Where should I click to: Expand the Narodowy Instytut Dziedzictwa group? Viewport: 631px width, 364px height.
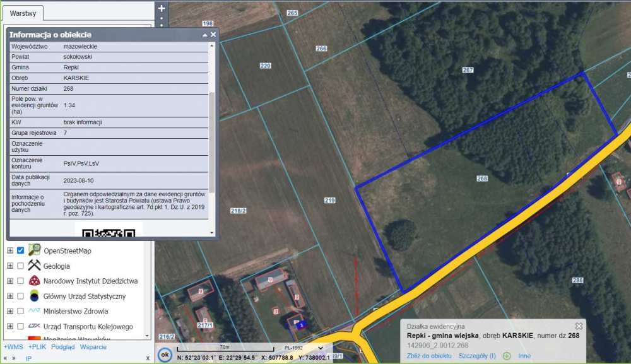(10, 281)
